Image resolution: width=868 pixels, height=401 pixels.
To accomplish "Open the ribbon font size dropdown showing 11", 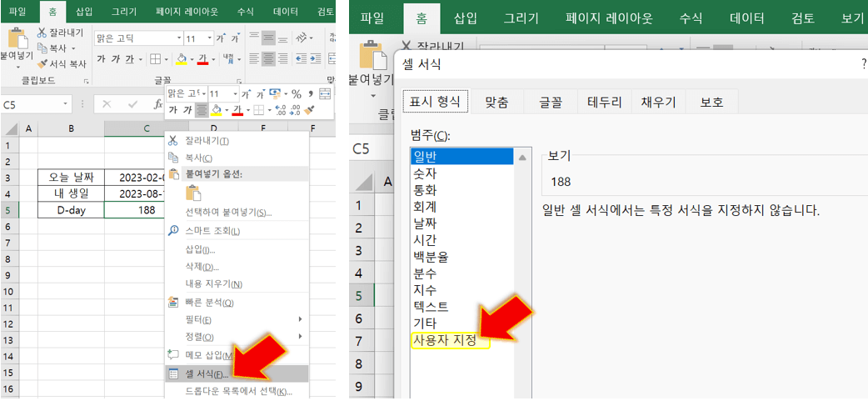I will pos(209,39).
